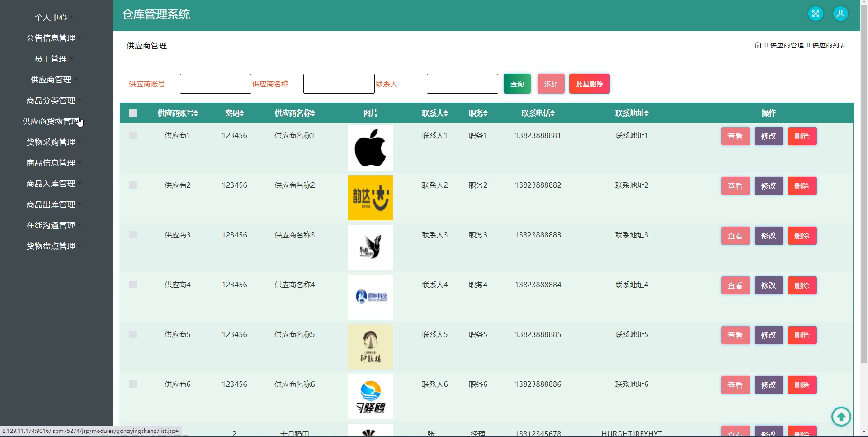The height and width of the screenshot is (437, 868).
Task: Edit 供应商1 with the 修改 button
Action: point(769,136)
